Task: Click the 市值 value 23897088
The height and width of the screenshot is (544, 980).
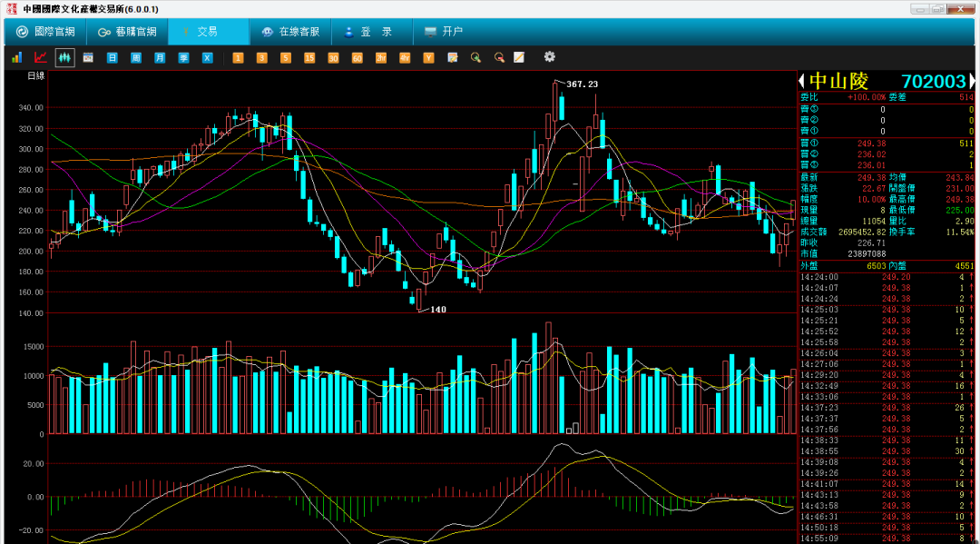Action: click(x=867, y=254)
